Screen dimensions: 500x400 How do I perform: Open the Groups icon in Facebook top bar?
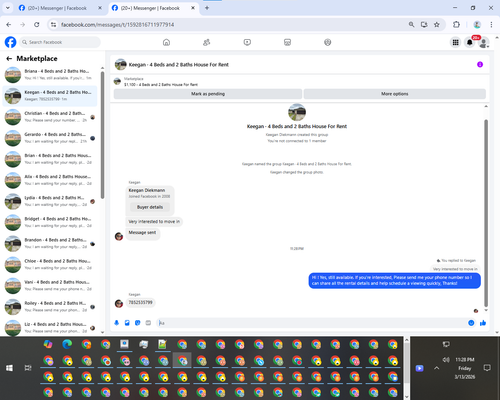click(328, 42)
